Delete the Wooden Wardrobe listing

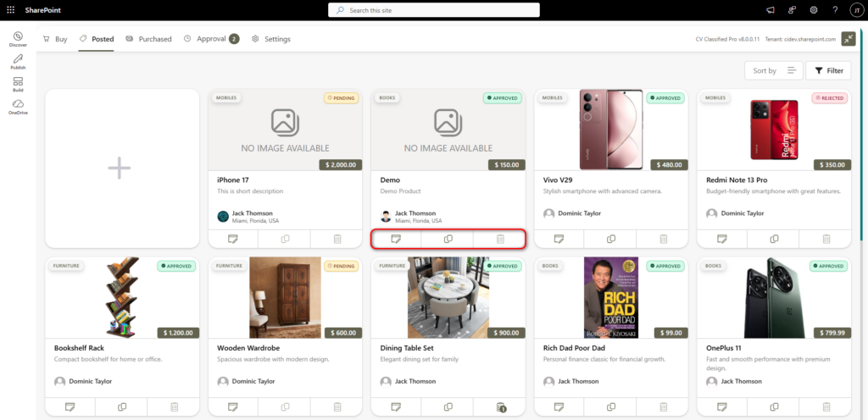337,406
